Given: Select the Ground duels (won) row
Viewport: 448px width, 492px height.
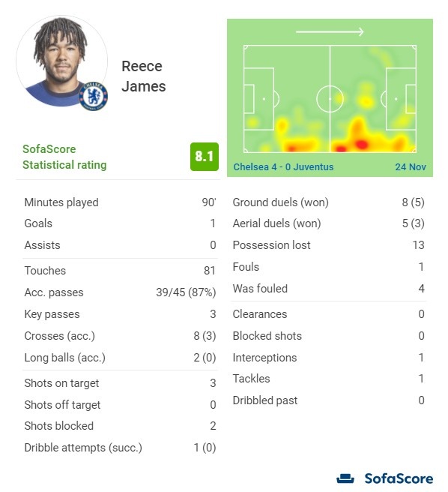Looking at the screenshot, I should click(328, 202).
